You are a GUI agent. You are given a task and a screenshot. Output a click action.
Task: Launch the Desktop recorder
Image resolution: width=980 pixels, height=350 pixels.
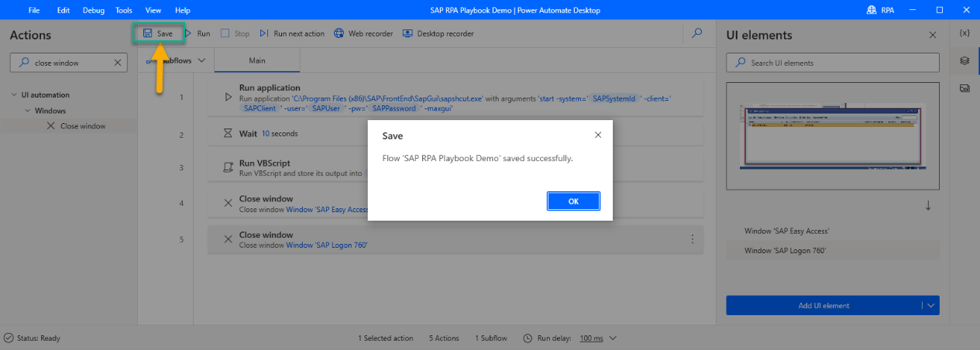[438, 33]
